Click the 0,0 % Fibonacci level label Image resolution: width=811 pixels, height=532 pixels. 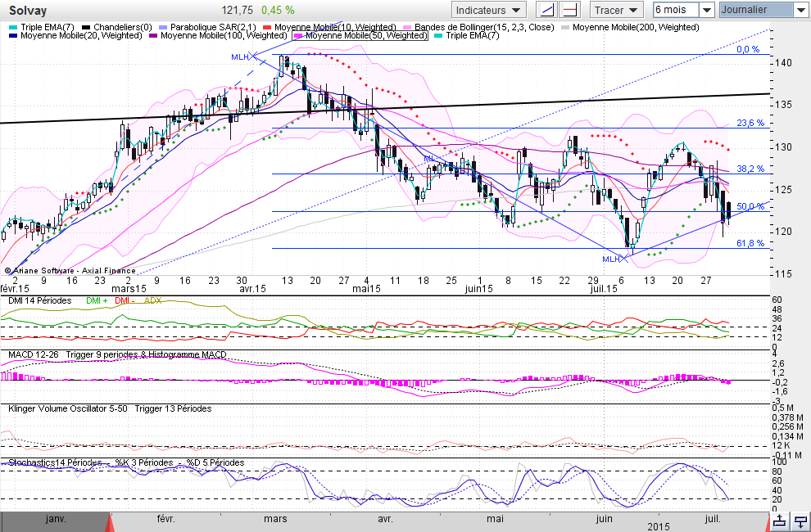(748, 50)
